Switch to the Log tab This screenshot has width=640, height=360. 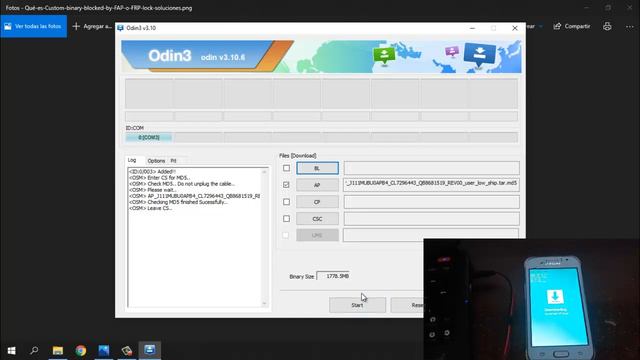point(132,160)
